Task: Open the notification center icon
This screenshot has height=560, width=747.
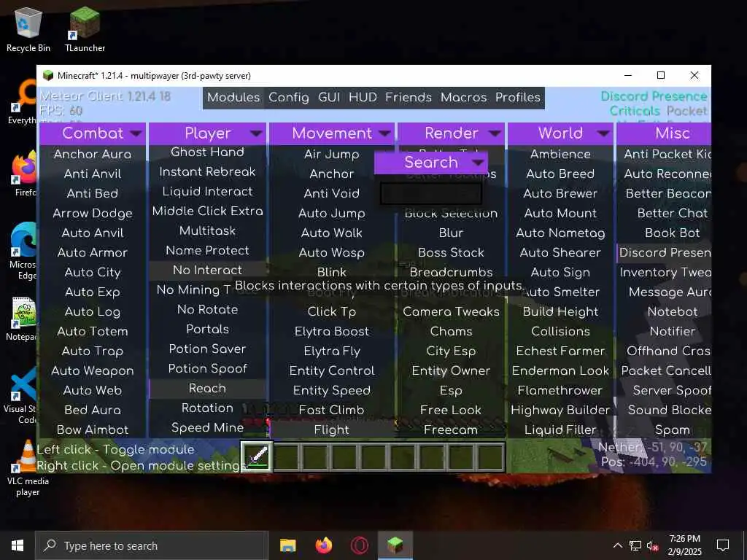Action: (x=723, y=545)
